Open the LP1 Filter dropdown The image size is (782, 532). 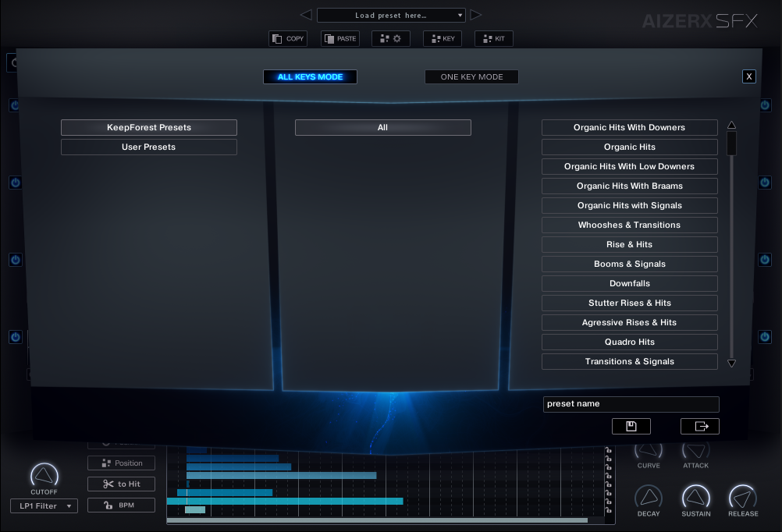44,505
